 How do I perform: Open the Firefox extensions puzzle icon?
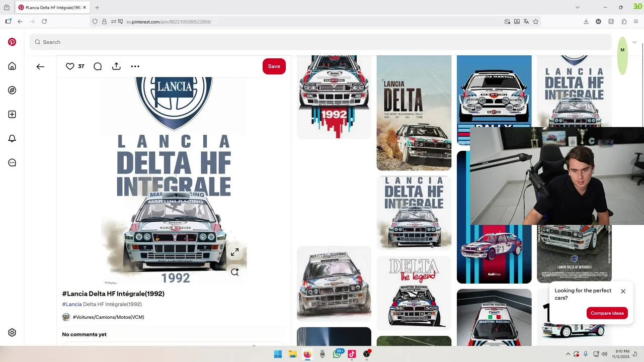pos(624,22)
